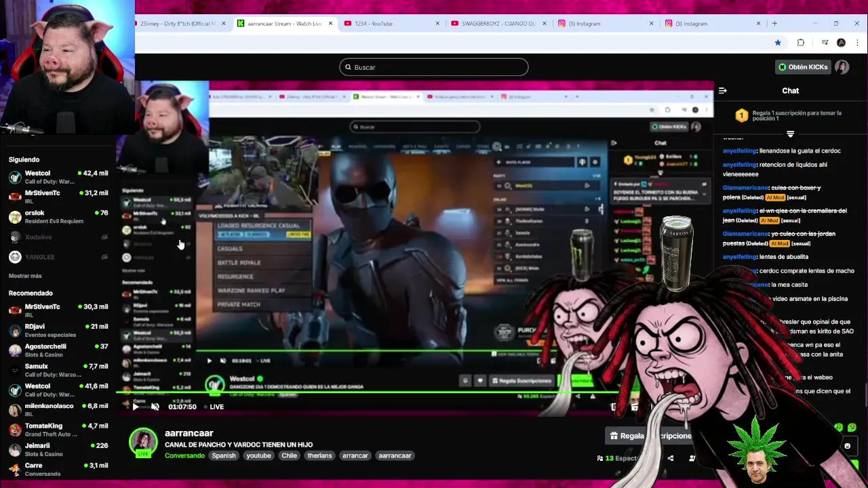
Task: Click the gift leaderboard rank 1 badge
Action: pyautogui.click(x=742, y=116)
